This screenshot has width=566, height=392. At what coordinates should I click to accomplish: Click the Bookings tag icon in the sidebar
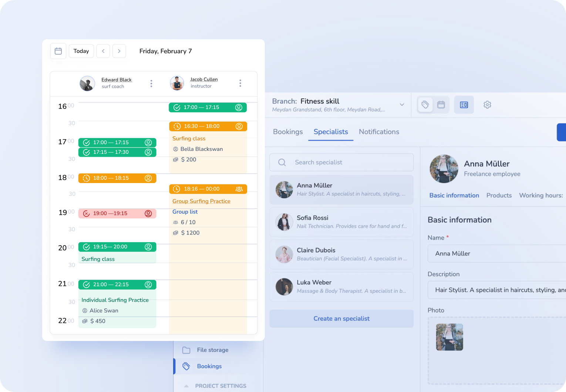[186, 366]
